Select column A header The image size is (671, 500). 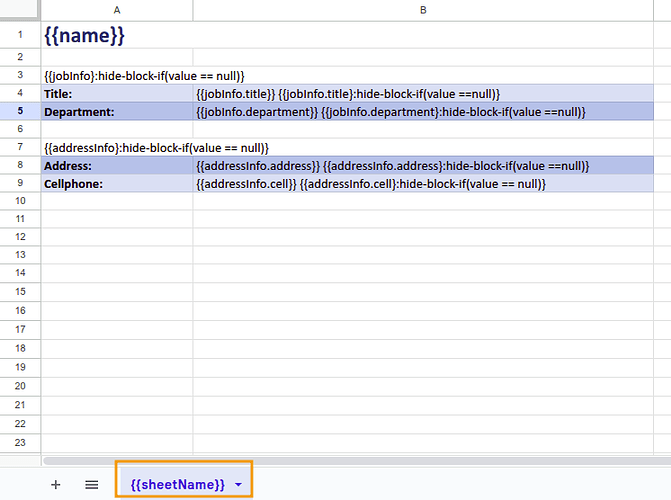117,9
